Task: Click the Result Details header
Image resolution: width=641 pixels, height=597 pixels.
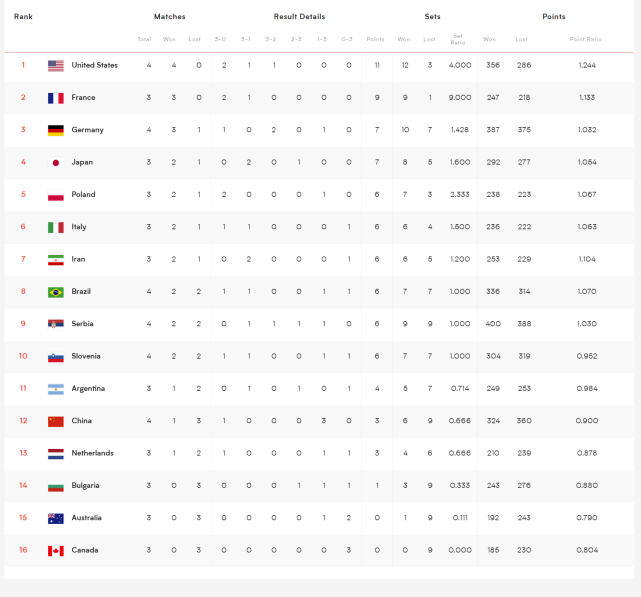Action: click(299, 17)
